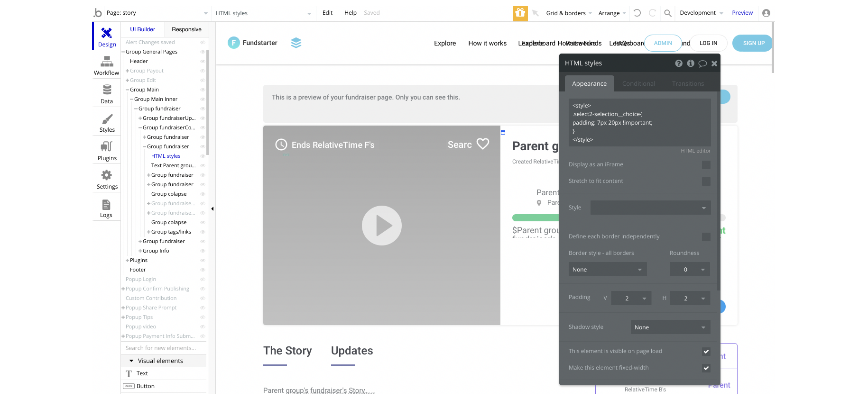This screenshot has width=868, height=399.
Task: Switch to the Responsive tab
Action: click(x=186, y=29)
